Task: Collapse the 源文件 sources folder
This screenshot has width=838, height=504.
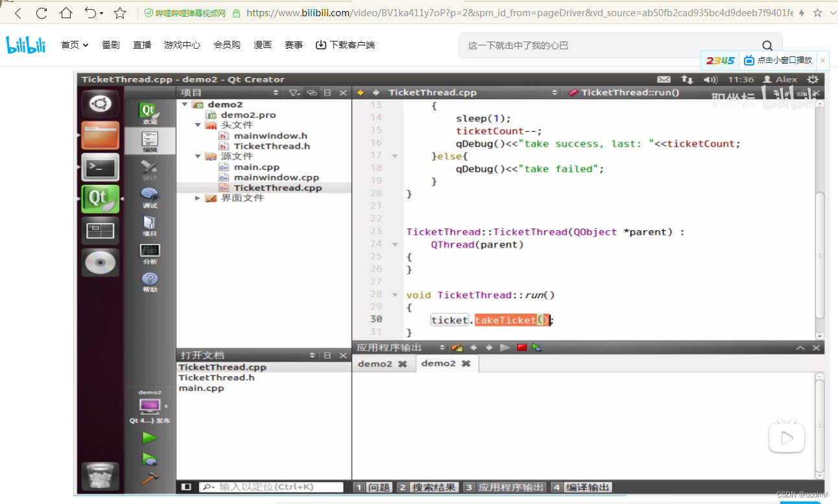Action: [x=198, y=156]
